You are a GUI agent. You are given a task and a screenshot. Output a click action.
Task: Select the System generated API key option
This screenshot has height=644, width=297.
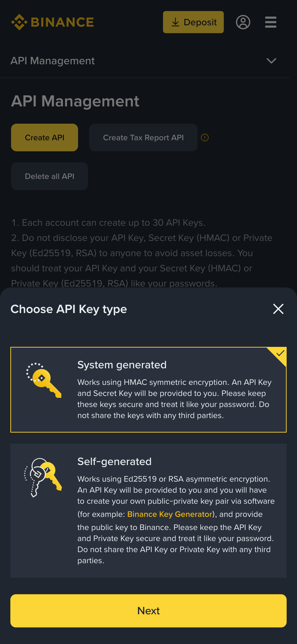(148, 389)
